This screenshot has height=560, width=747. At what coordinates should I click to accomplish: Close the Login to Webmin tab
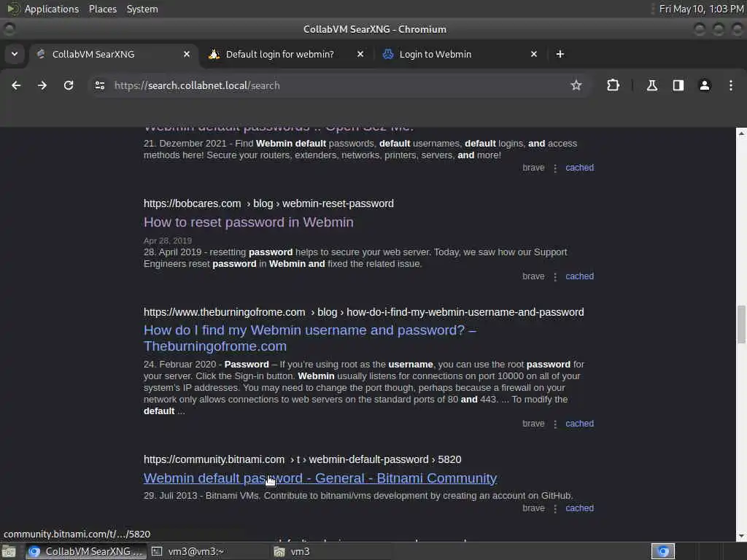click(533, 54)
